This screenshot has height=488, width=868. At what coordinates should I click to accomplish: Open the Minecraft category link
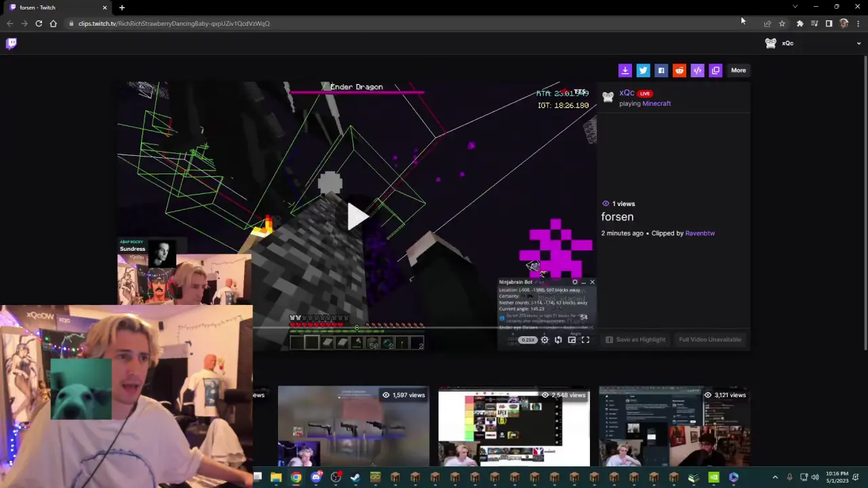[x=656, y=103]
